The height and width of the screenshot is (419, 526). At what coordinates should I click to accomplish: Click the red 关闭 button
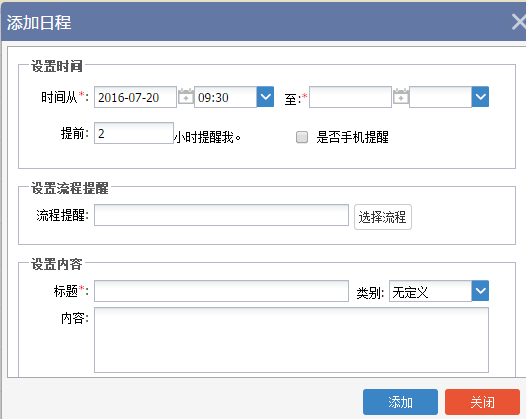(482, 402)
